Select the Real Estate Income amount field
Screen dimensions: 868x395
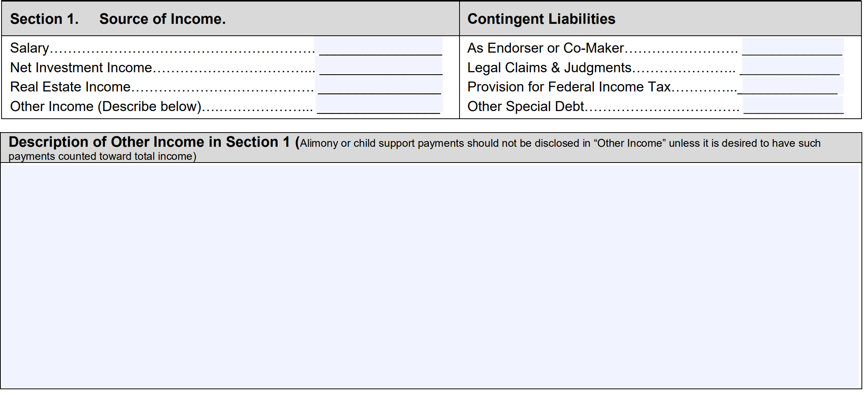click(380, 86)
